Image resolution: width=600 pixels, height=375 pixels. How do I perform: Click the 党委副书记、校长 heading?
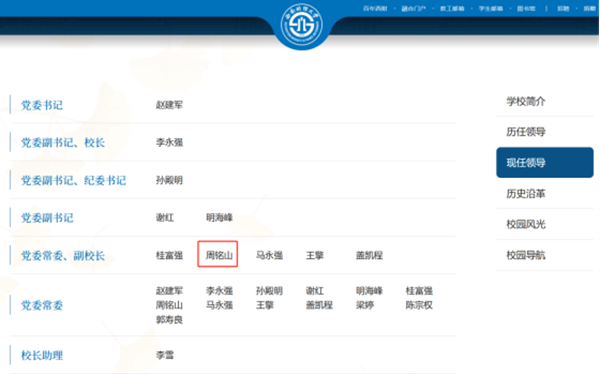tap(63, 142)
